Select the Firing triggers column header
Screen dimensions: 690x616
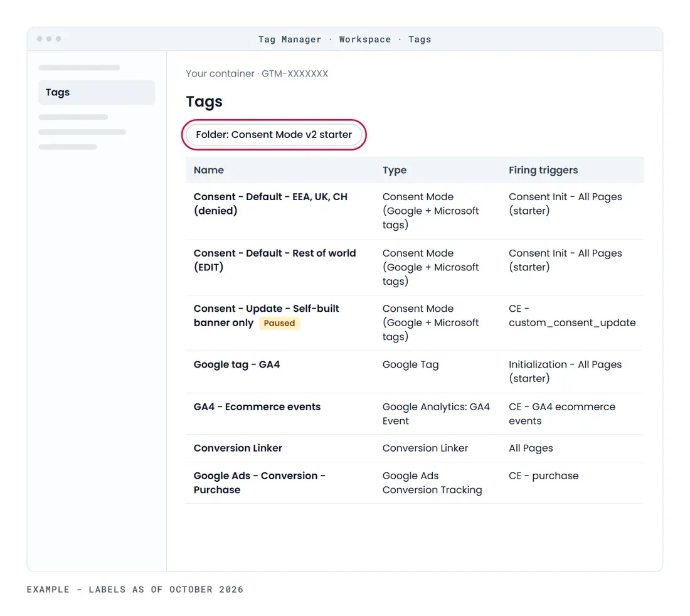(543, 170)
